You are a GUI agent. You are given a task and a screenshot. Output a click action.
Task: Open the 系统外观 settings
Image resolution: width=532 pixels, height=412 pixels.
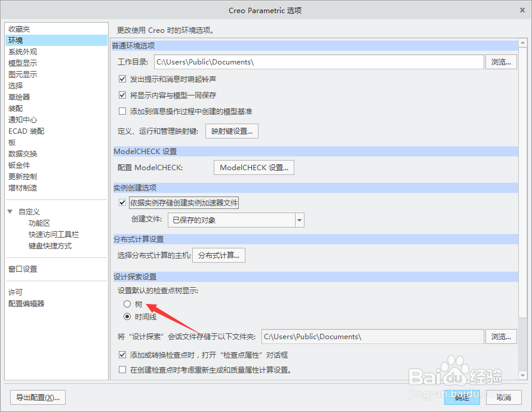23,52
